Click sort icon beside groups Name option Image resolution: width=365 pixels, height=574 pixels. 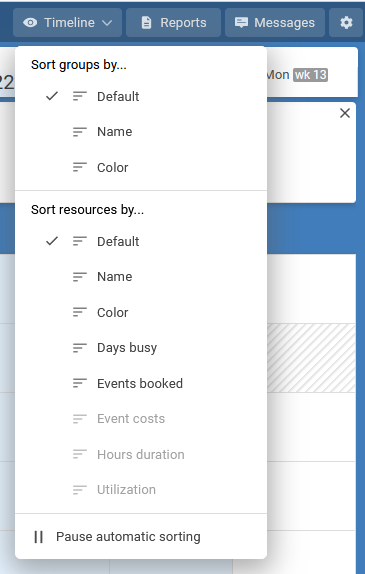80,131
